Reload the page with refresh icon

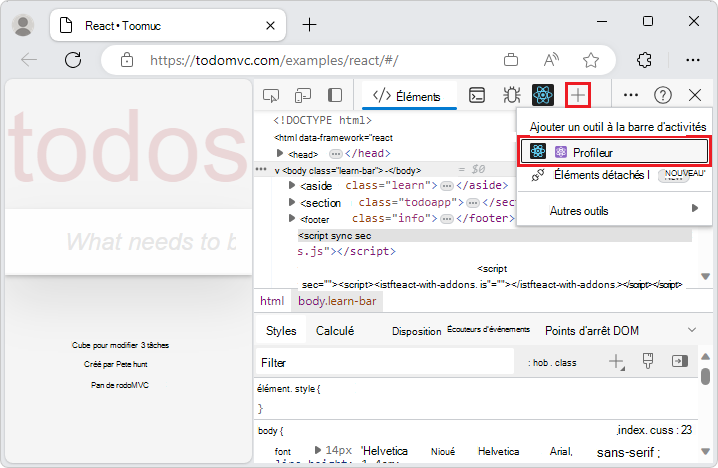tap(73, 60)
